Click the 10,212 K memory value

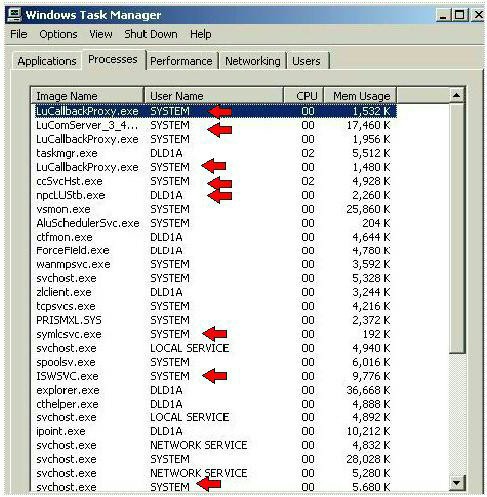point(368,431)
